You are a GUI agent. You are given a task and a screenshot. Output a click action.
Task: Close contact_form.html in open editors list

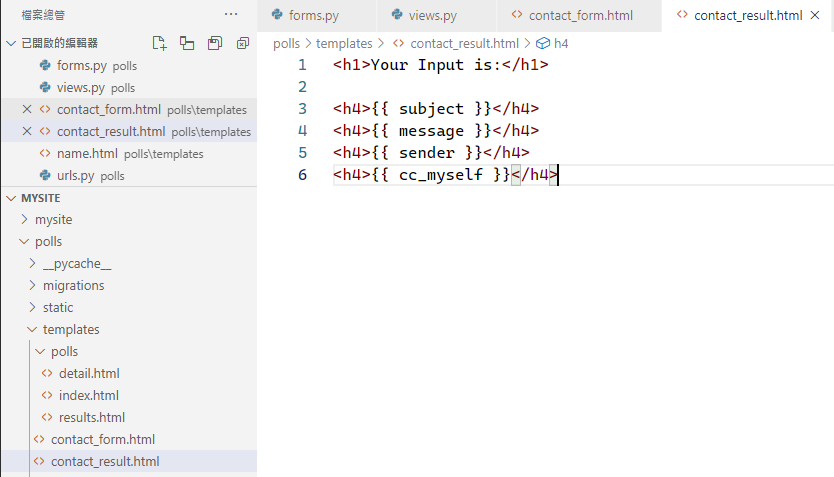(27, 110)
